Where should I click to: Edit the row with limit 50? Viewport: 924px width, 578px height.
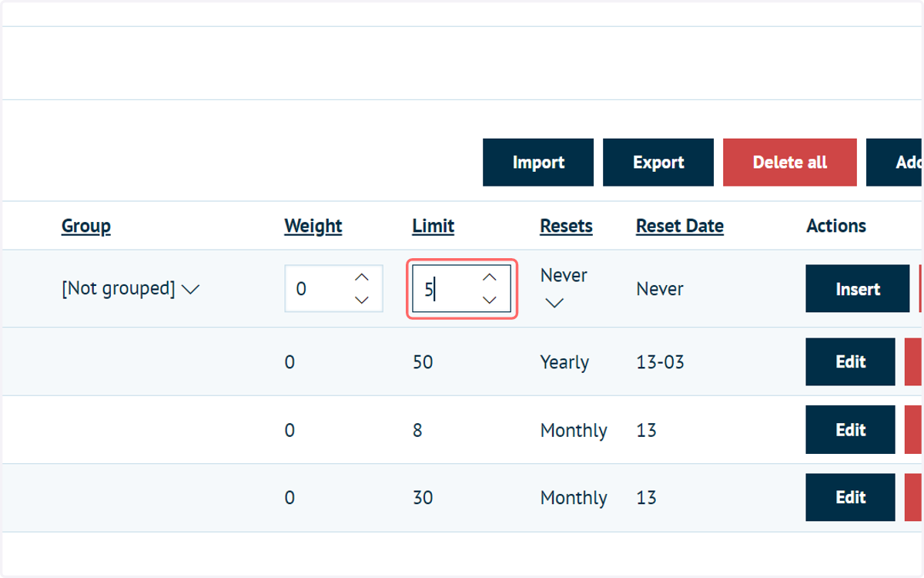tap(851, 362)
